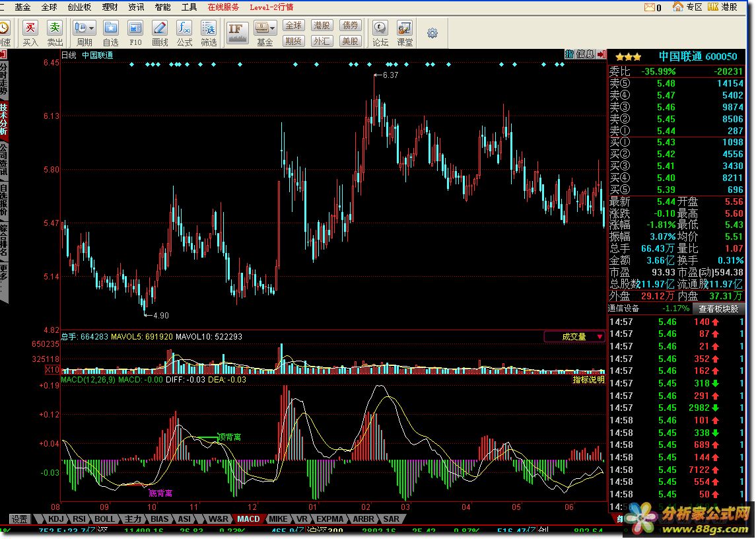756x539 pixels.
Task: Open the settings gear icon in toolbar
Action: point(432,33)
